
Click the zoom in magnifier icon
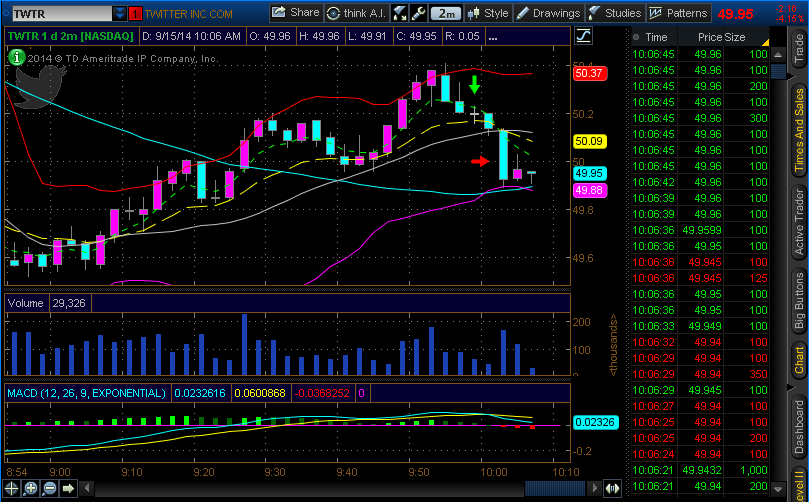(x=30, y=488)
